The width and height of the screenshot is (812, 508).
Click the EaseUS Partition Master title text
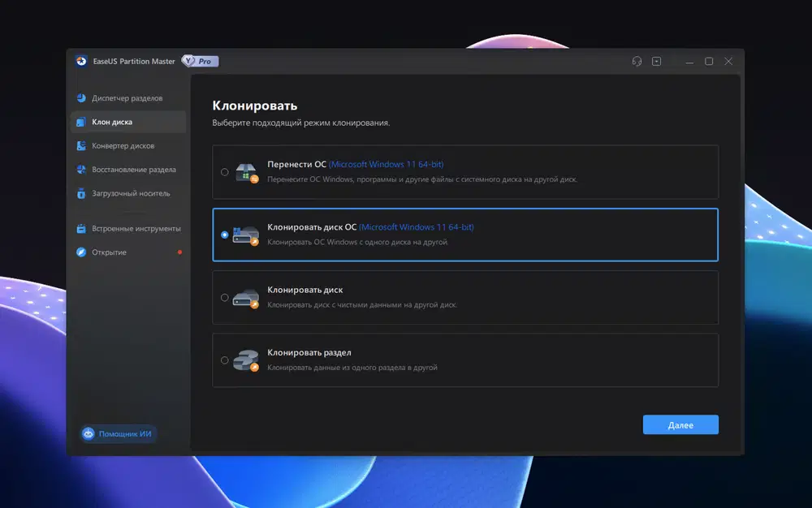tap(134, 61)
